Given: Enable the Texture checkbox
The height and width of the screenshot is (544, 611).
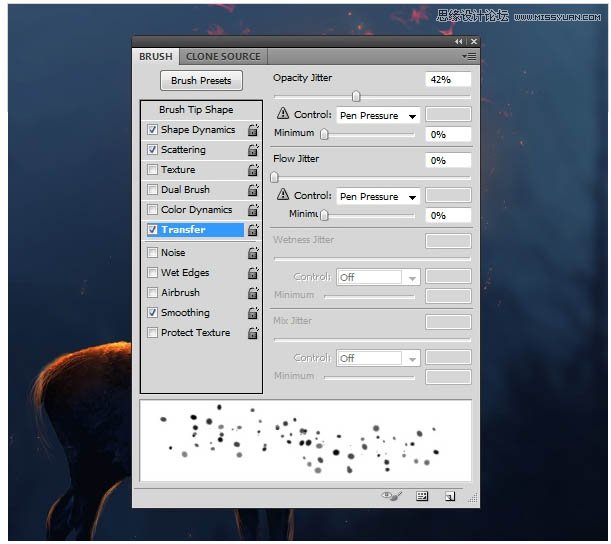Looking at the screenshot, I should [152, 170].
